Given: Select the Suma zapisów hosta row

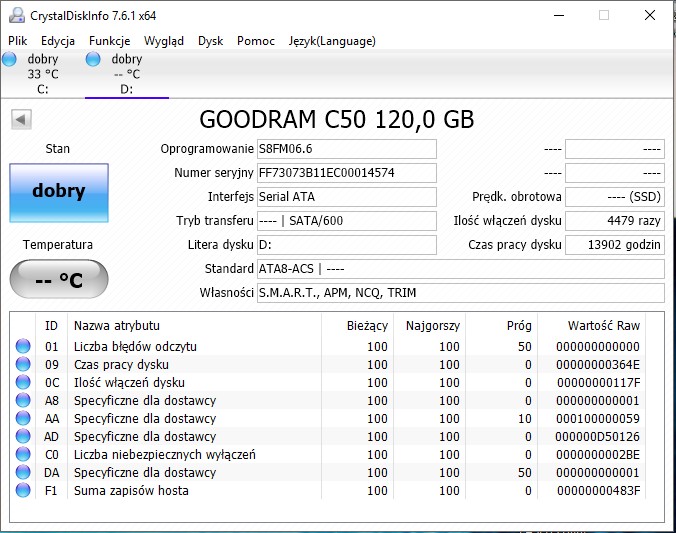Looking at the screenshot, I should pyautogui.click(x=328, y=491).
